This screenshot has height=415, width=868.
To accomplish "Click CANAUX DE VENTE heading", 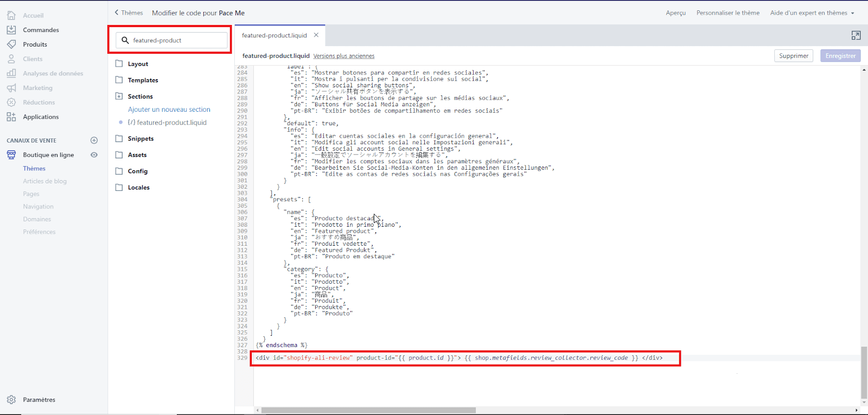I will (31, 141).
